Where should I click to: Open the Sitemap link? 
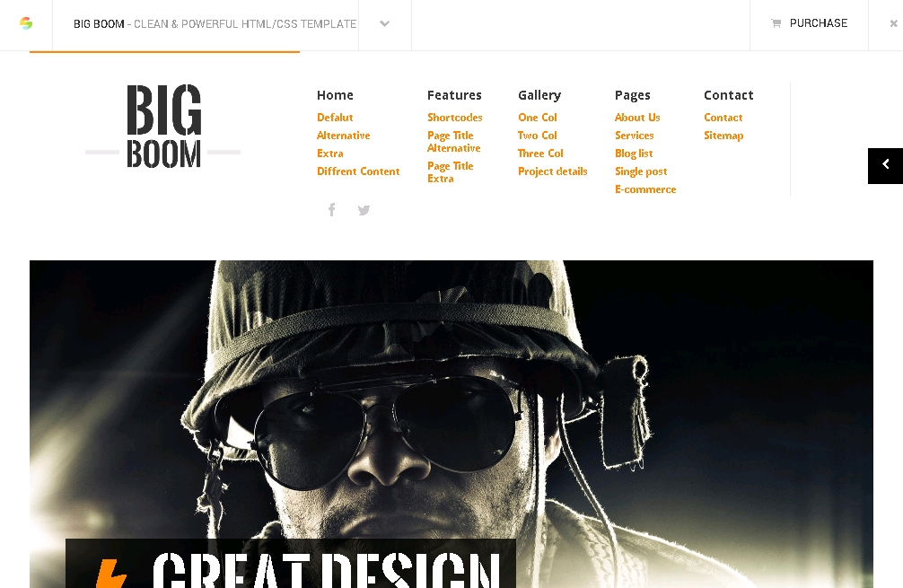click(x=723, y=136)
